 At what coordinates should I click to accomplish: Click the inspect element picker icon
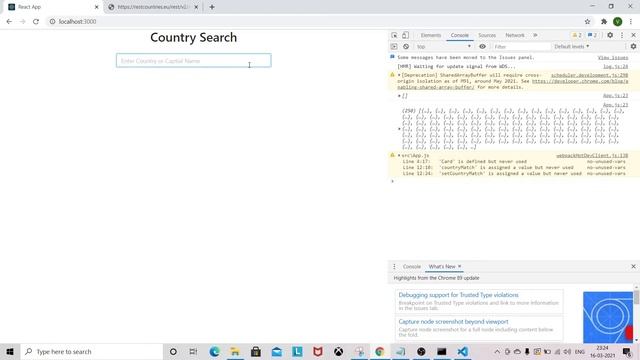tap(394, 35)
